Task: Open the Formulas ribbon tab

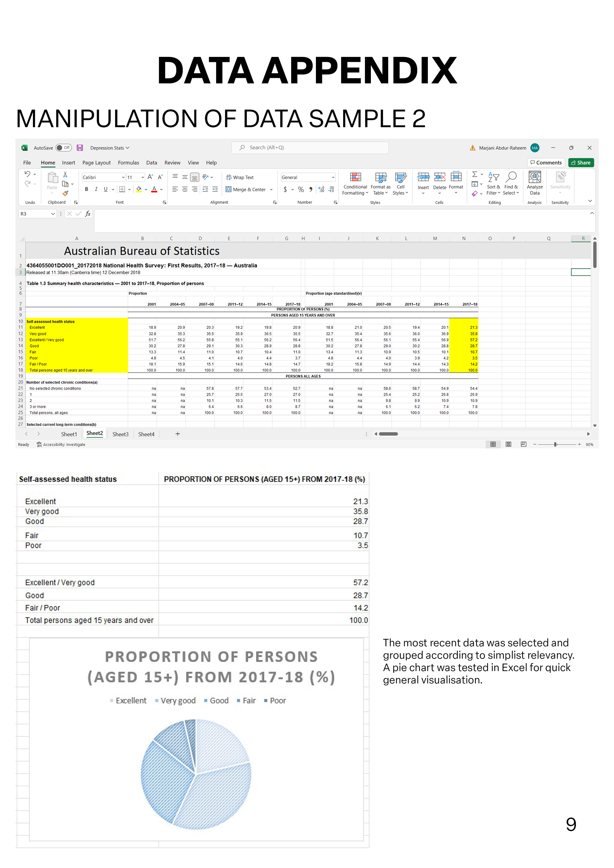Action: click(x=128, y=163)
